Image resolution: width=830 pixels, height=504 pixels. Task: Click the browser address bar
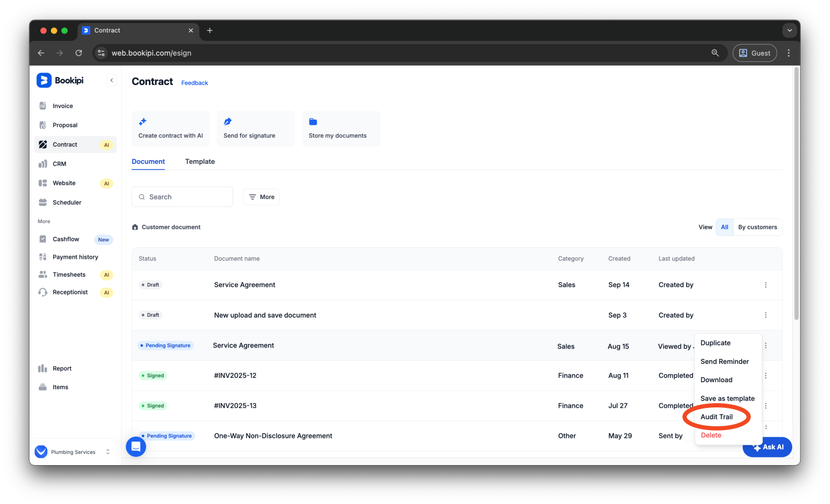coord(409,53)
